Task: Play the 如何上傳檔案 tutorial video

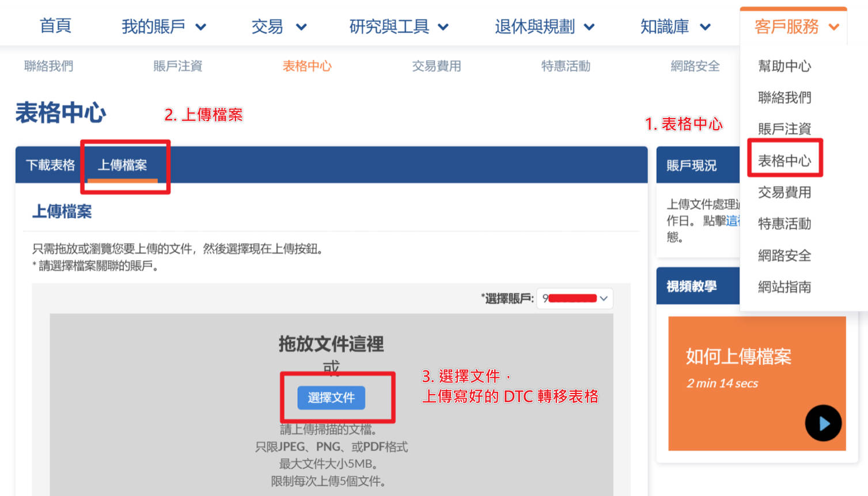Action: pyautogui.click(x=823, y=423)
